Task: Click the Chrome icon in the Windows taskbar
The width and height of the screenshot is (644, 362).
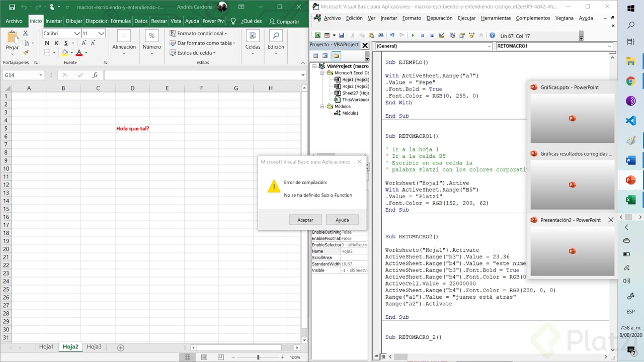Action: coord(630,81)
